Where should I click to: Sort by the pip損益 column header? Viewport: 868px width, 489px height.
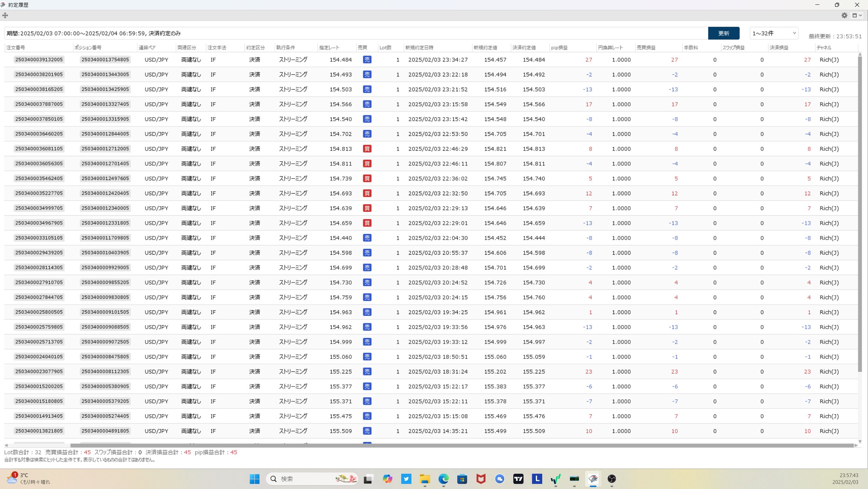[x=559, y=48]
